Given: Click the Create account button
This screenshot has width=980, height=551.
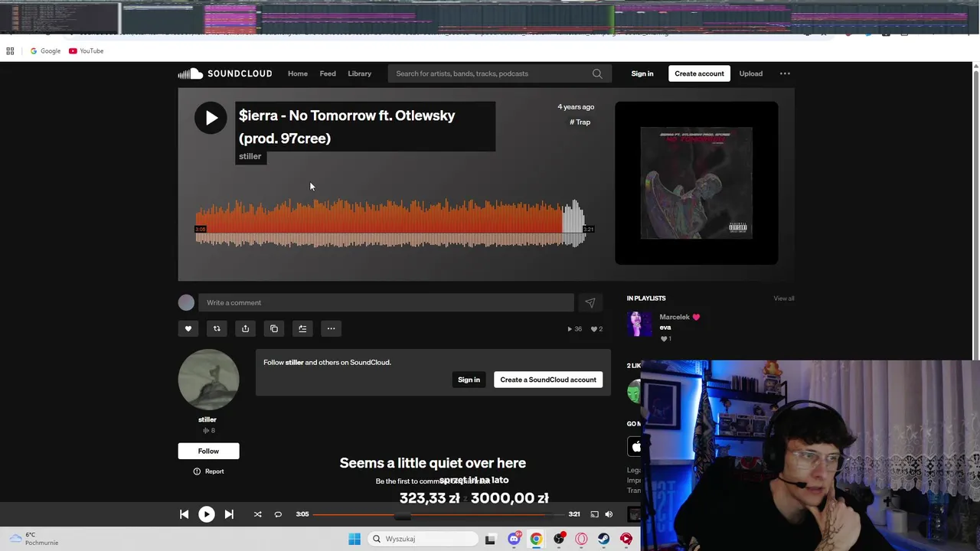Looking at the screenshot, I should 699,73.
